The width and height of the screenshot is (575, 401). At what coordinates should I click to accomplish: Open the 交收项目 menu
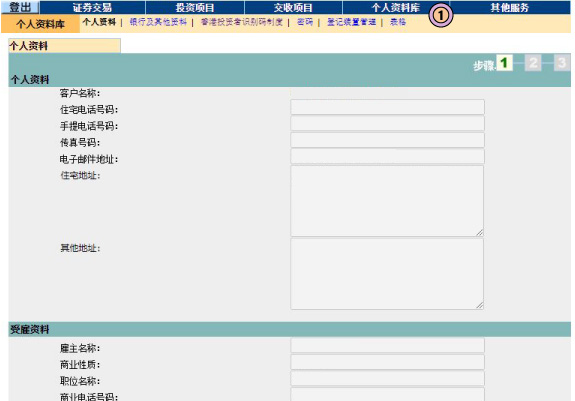tap(293, 7)
